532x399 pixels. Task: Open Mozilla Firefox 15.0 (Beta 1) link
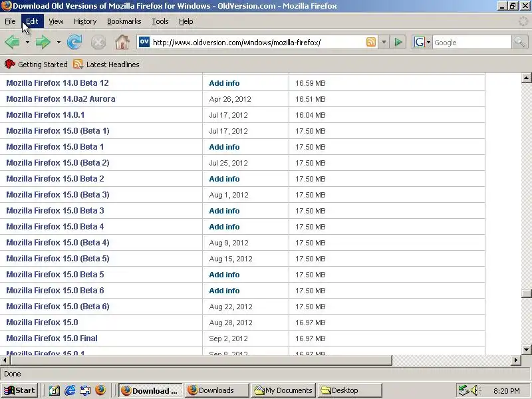click(x=58, y=130)
